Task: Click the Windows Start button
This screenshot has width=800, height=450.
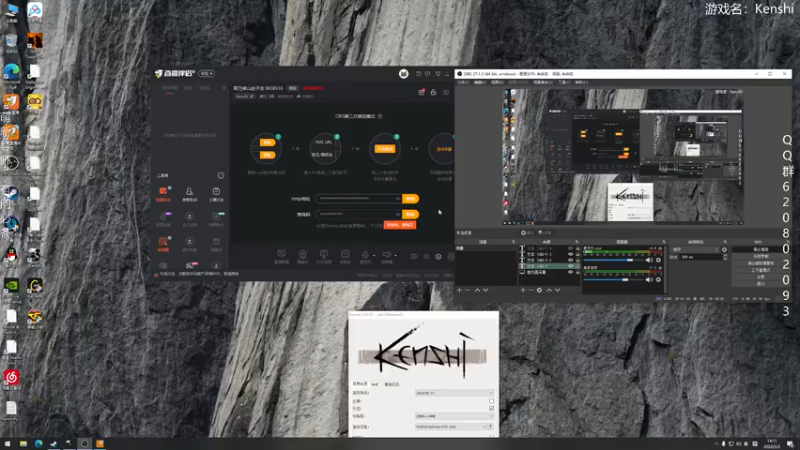Action: pyautogui.click(x=7, y=444)
